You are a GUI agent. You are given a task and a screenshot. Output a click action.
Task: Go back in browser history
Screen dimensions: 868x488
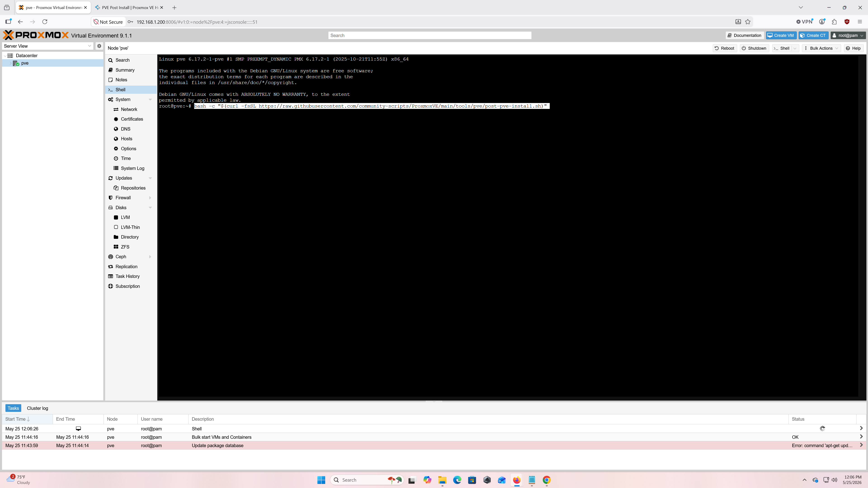pos(20,22)
